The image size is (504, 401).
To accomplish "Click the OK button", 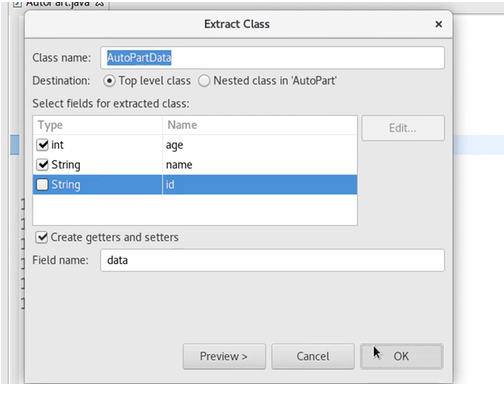I will (x=401, y=356).
